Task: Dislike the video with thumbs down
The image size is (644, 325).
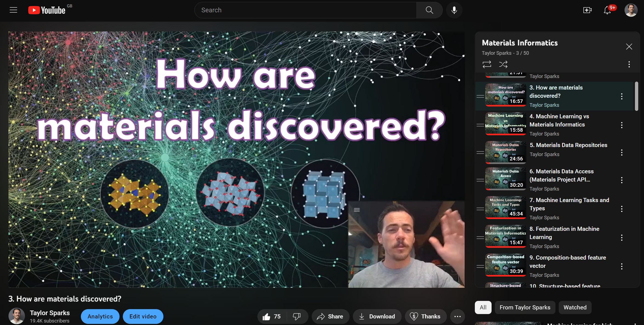Action: [x=296, y=317]
